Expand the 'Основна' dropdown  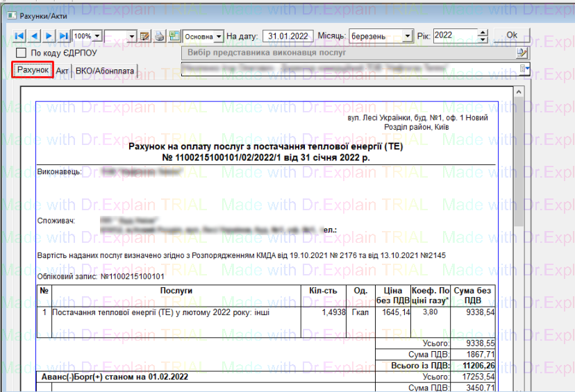219,35
